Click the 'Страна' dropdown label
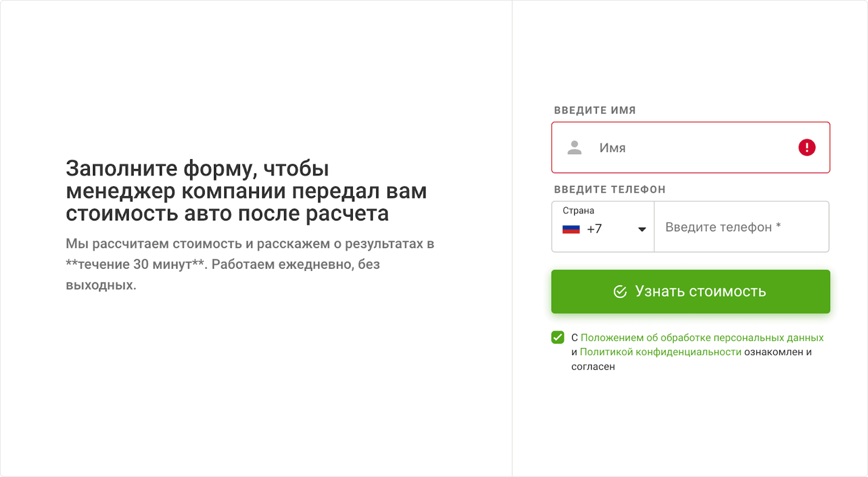 coord(578,211)
